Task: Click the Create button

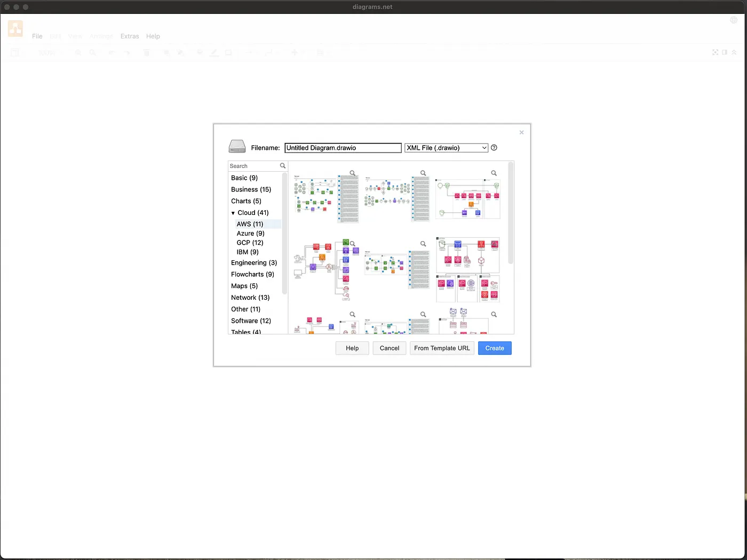Action: (x=494, y=348)
